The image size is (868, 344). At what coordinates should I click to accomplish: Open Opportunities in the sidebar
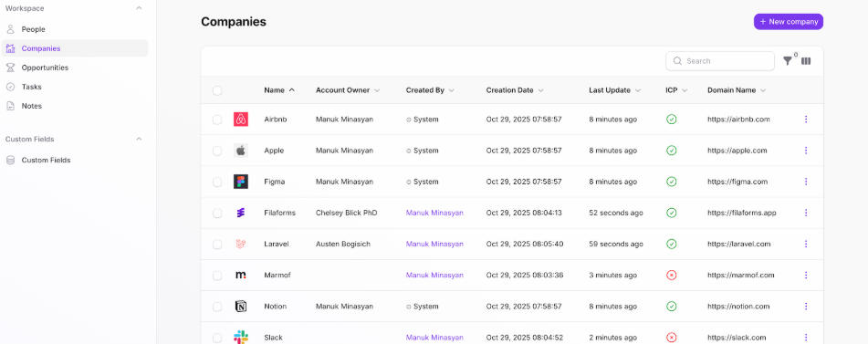point(75,68)
